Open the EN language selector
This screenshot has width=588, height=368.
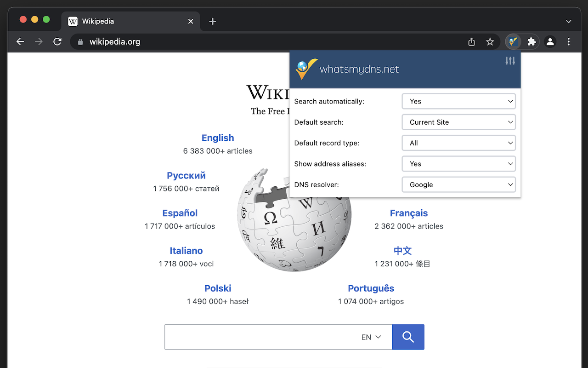pyautogui.click(x=370, y=337)
